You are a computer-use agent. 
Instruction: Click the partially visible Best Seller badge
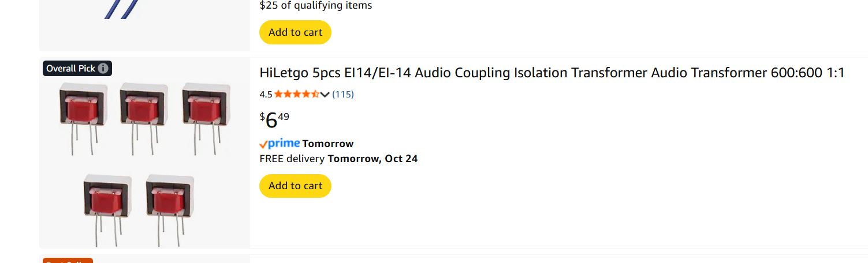[x=68, y=261]
